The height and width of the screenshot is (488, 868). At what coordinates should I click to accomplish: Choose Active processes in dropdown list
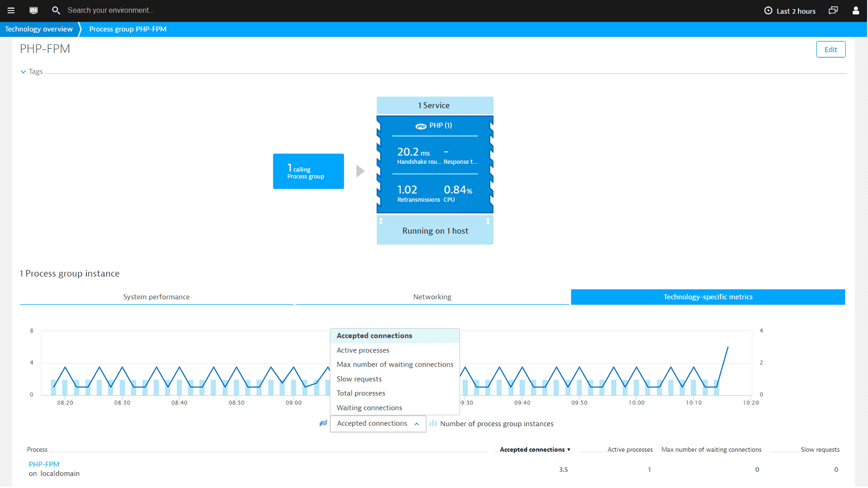[x=395, y=350]
